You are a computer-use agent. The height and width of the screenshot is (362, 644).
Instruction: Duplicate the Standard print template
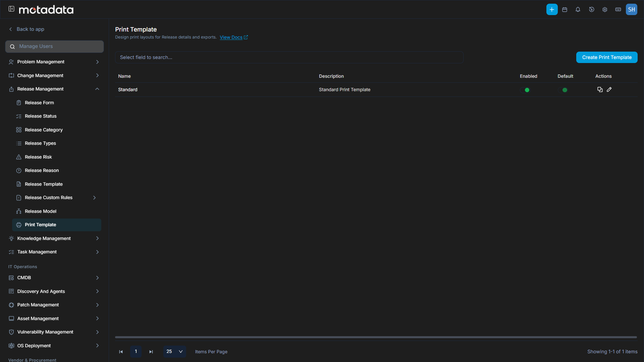[x=600, y=89]
